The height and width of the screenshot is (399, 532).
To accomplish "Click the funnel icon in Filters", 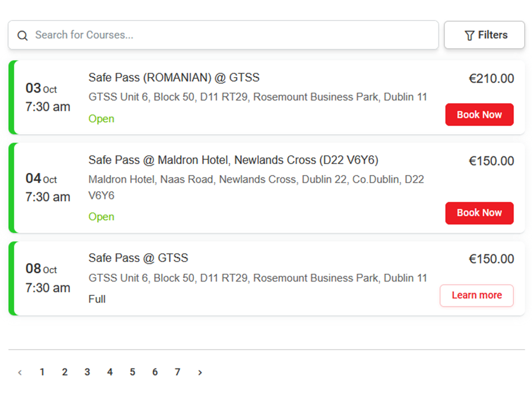I will click(469, 35).
